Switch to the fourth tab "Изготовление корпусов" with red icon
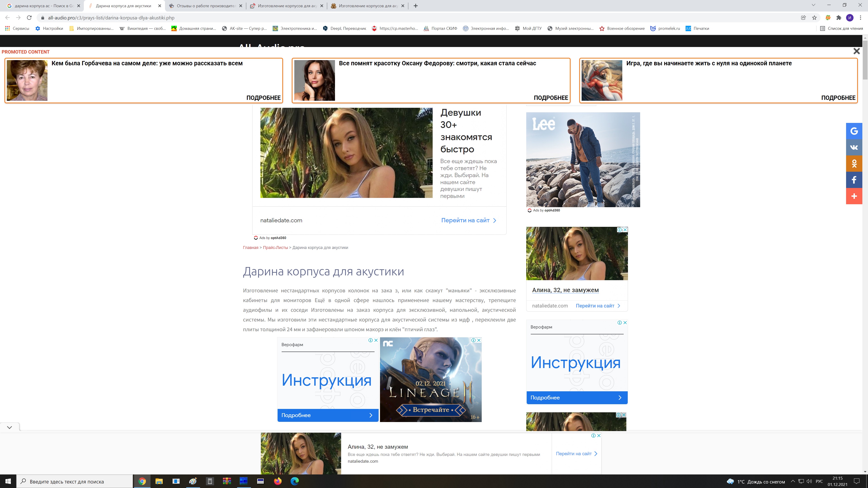 point(286,6)
